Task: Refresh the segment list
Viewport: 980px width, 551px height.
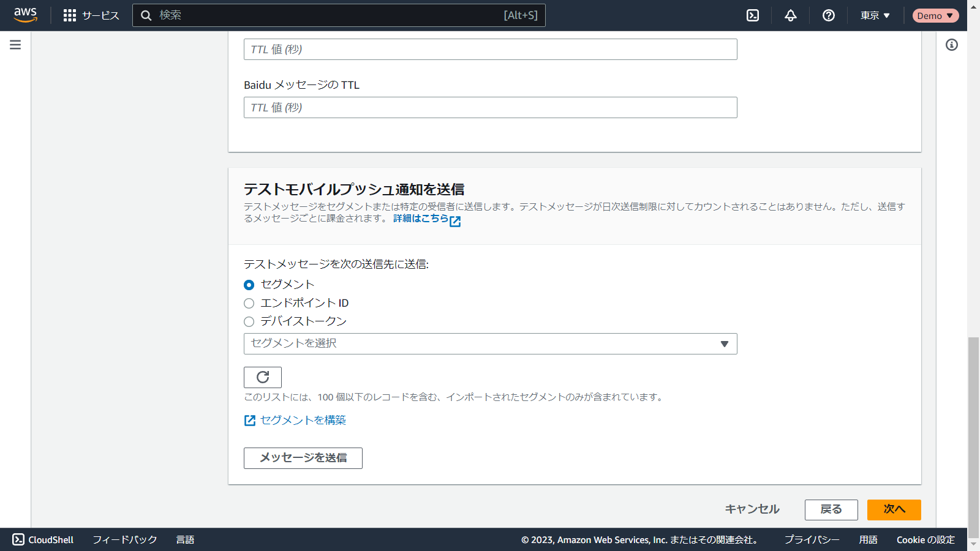Action: pyautogui.click(x=263, y=377)
